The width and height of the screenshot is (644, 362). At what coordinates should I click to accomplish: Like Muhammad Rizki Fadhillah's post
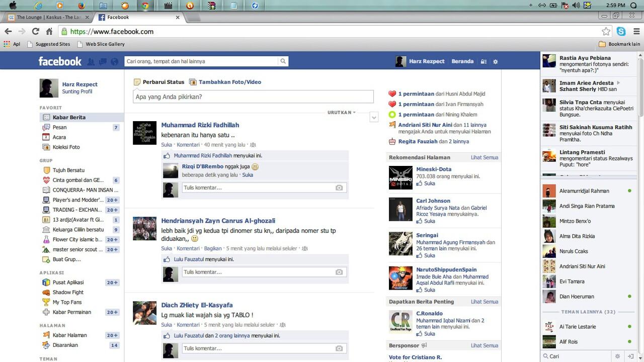pos(167,145)
